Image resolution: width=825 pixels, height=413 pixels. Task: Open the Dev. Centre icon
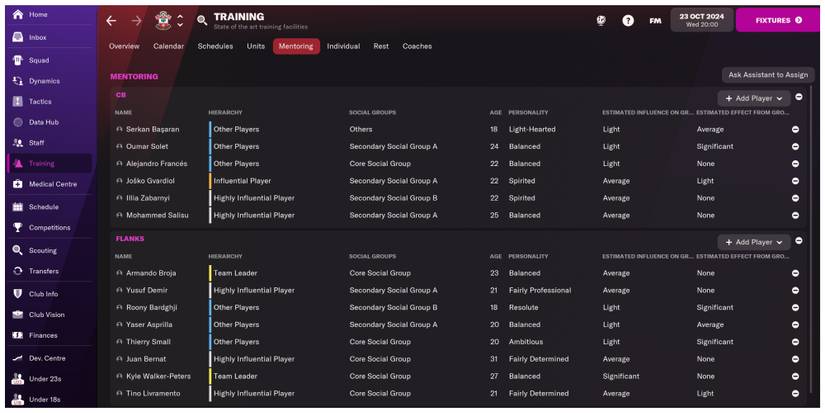point(18,358)
